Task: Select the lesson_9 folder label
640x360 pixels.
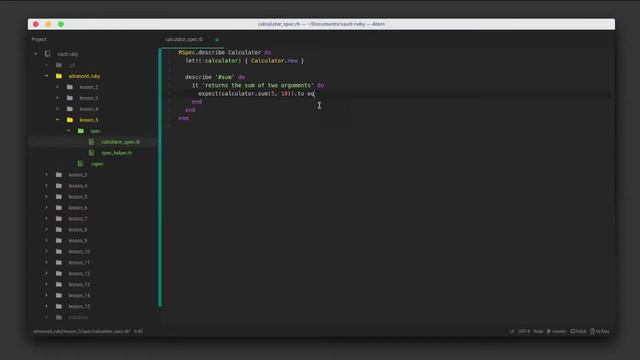Action: point(78,241)
